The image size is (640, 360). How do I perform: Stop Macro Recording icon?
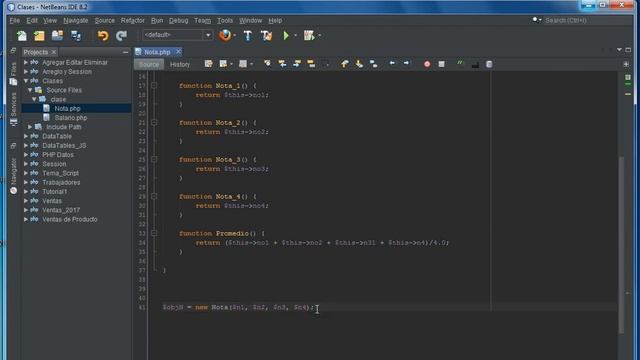coord(441,64)
